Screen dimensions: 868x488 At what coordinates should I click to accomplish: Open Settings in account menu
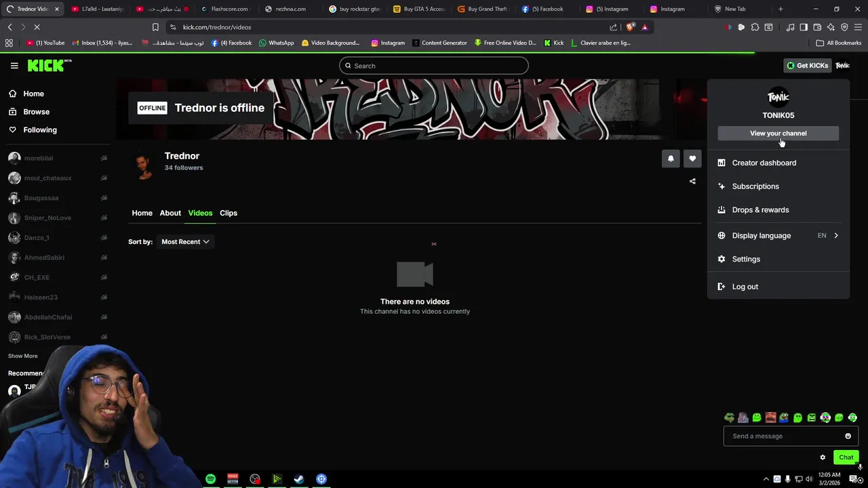point(778,259)
